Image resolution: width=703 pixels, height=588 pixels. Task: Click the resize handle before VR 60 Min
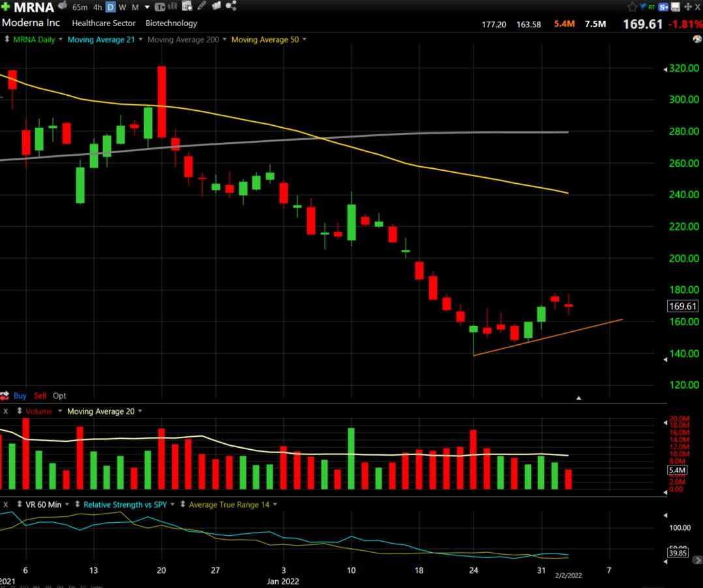20,504
